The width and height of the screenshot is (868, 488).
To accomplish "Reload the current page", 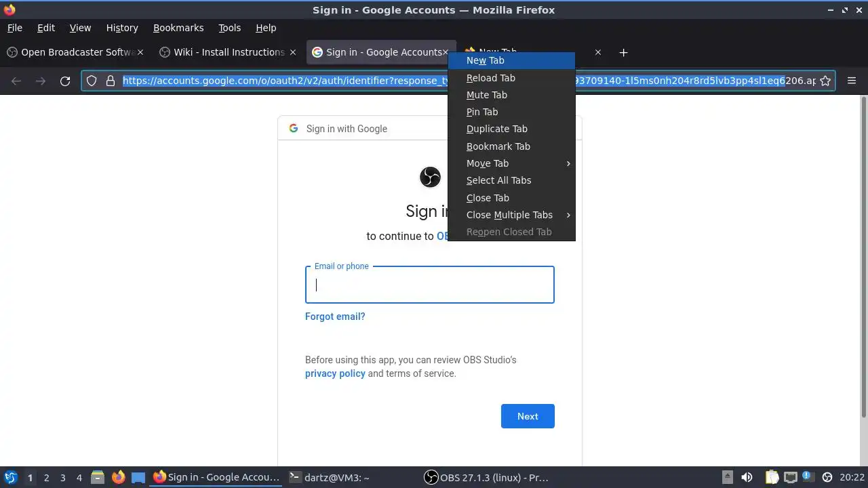I will click(x=65, y=81).
